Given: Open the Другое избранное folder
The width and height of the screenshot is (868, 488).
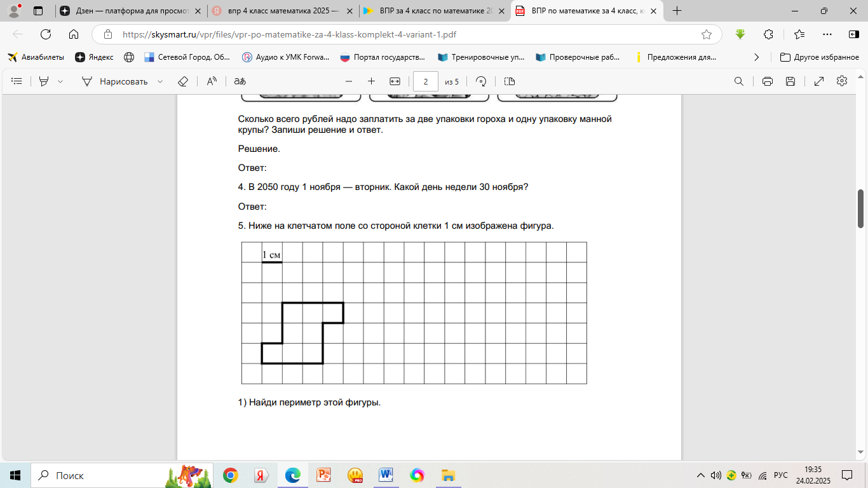Looking at the screenshot, I should (x=820, y=57).
